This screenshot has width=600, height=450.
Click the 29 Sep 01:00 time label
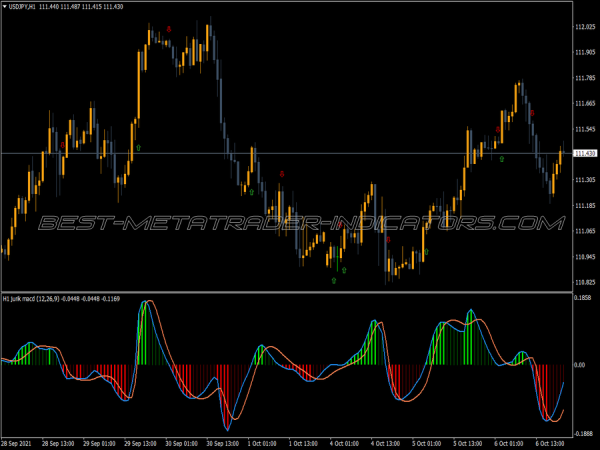point(99,443)
